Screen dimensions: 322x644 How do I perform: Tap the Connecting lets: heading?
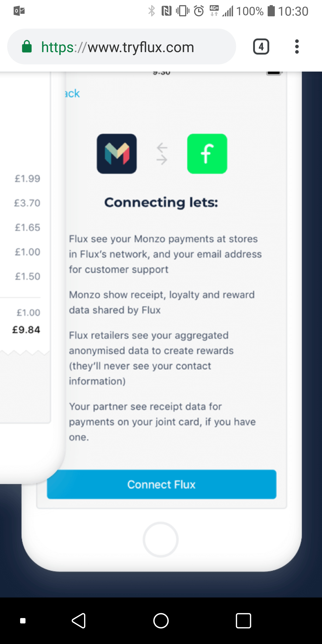point(161,202)
